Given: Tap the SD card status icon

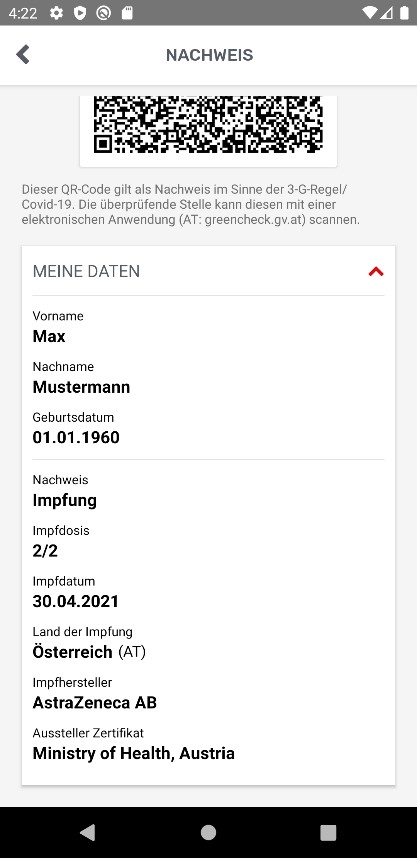Looking at the screenshot, I should coord(127,13).
